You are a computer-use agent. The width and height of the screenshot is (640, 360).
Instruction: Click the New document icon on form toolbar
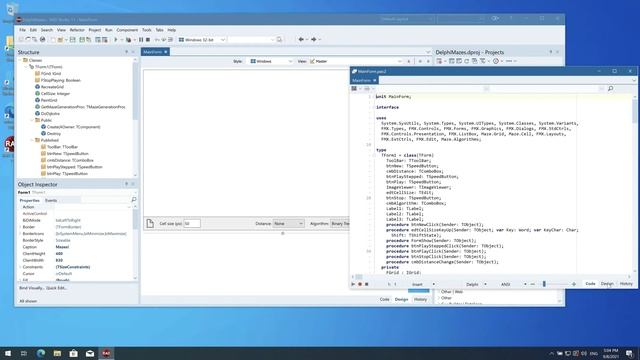tap(150, 223)
